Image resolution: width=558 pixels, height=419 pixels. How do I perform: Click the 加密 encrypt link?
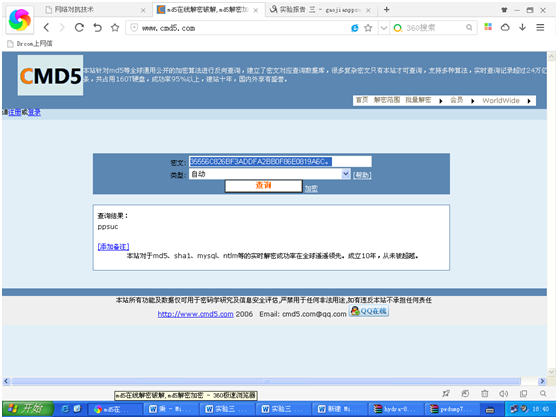(311, 188)
